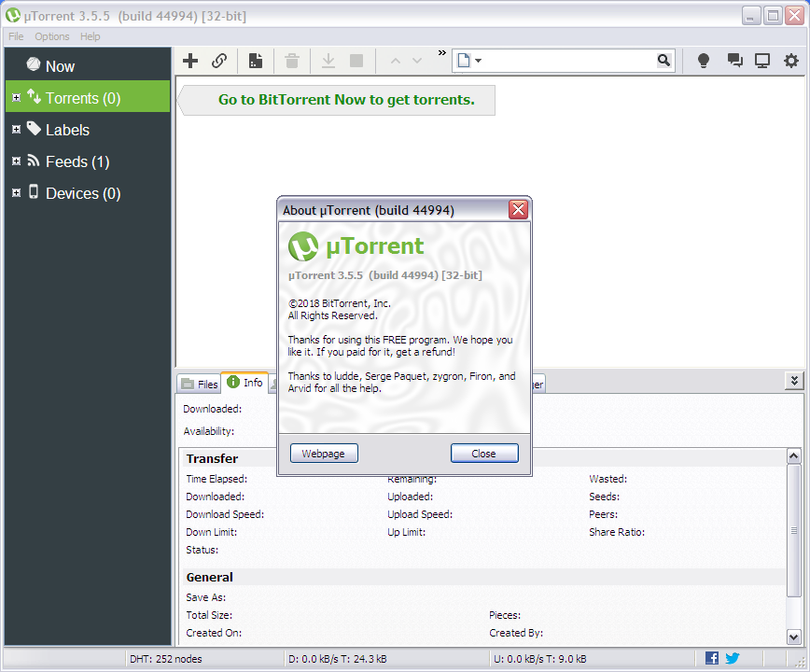The width and height of the screenshot is (810, 672).
Task: Open the Options menu
Action: (x=52, y=36)
